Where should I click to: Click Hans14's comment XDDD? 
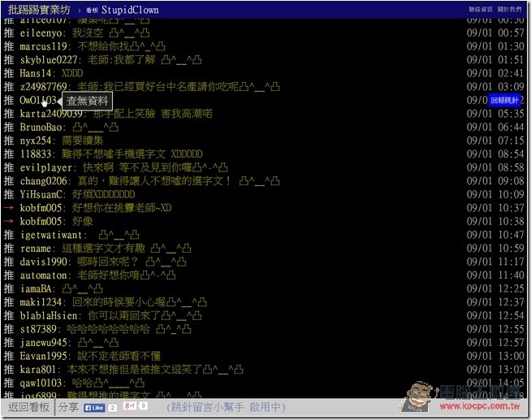click(x=72, y=73)
